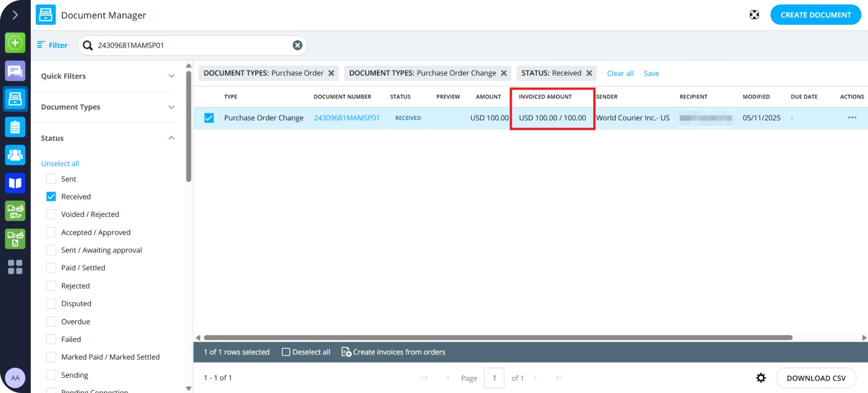Sort by the Modified column header
The image size is (868, 393).
(756, 97)
